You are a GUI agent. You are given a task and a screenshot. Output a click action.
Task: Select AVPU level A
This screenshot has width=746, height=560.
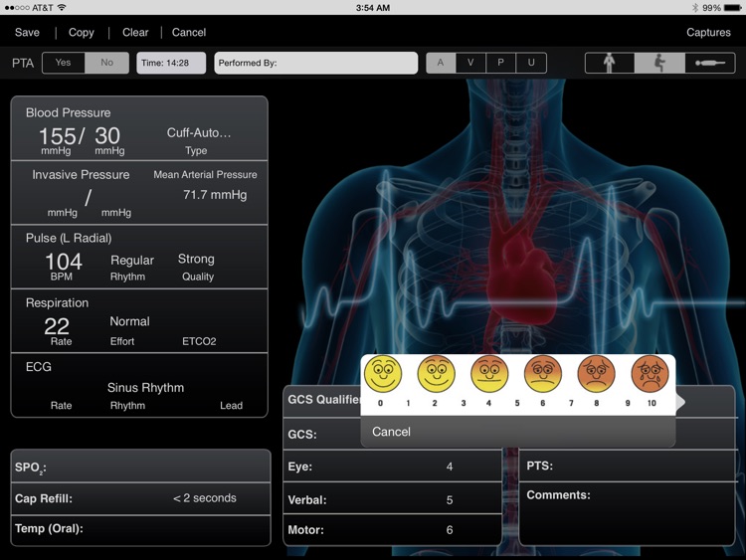click(x=441, y=63)
